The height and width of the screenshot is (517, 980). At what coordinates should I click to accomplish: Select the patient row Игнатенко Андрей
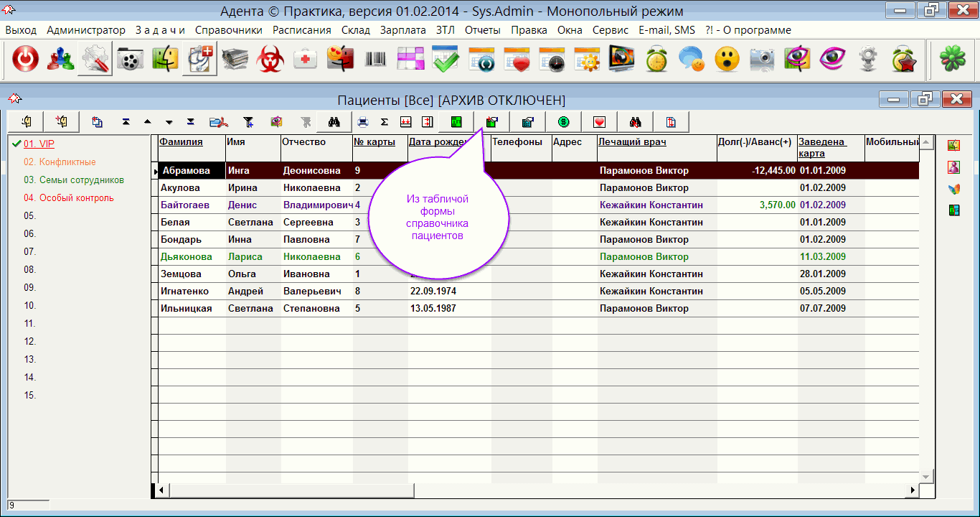(x=190, y=292)
